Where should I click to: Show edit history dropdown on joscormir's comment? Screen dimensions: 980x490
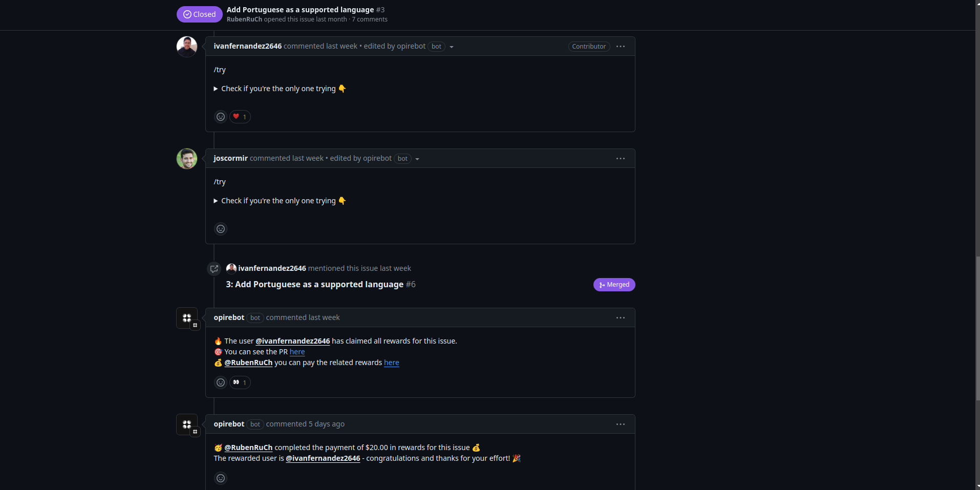point(417,159)
